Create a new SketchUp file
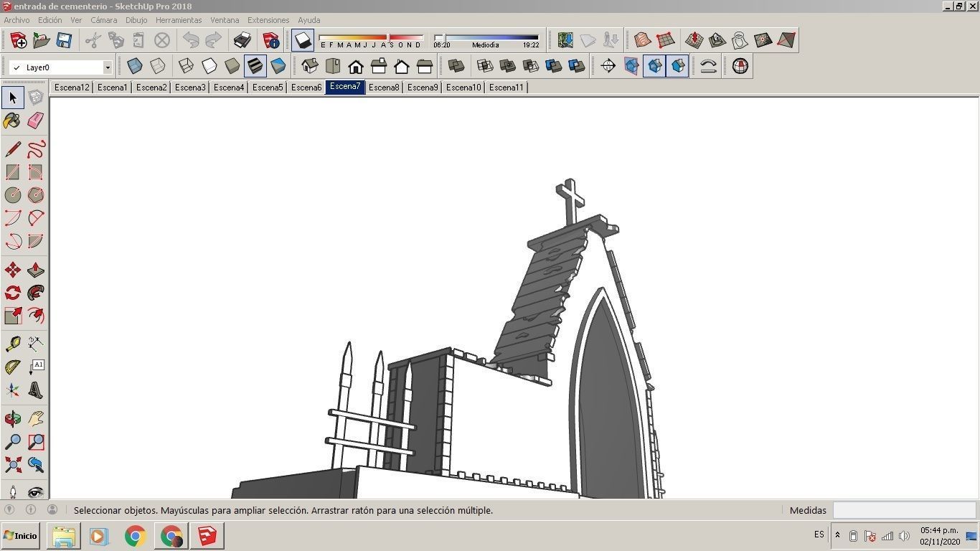The image size is (980, 551). [x=19, y=40]
